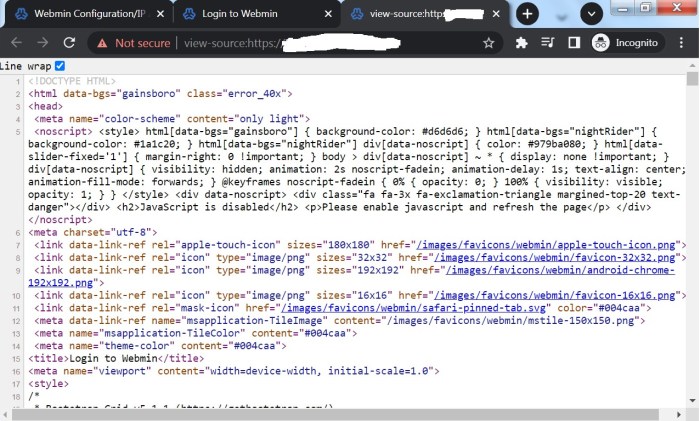Screen dimensions: 700x421
Task: Click the vertical scrollbar down arrow
Action: [692, 400]
